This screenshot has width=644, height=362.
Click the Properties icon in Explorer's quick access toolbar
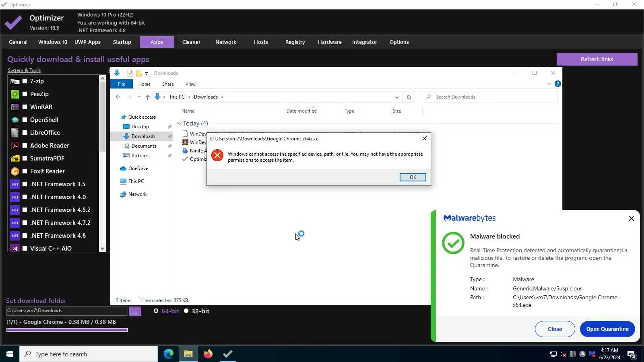point(130,73)
